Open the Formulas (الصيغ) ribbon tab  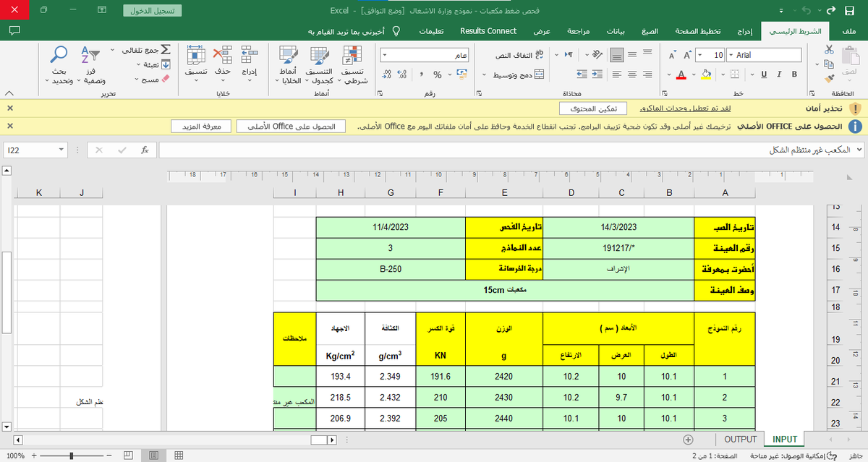click(650, 31)
